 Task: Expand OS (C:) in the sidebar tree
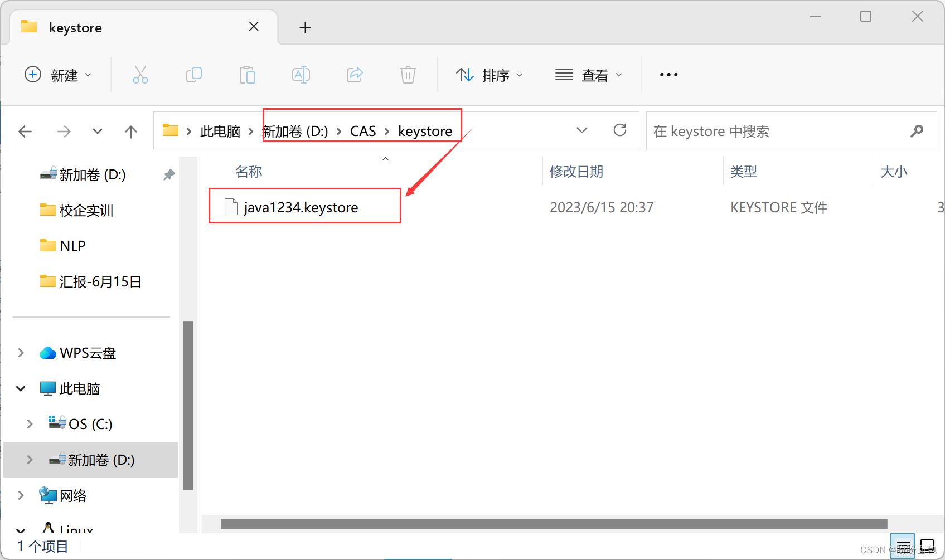(30, 423)
